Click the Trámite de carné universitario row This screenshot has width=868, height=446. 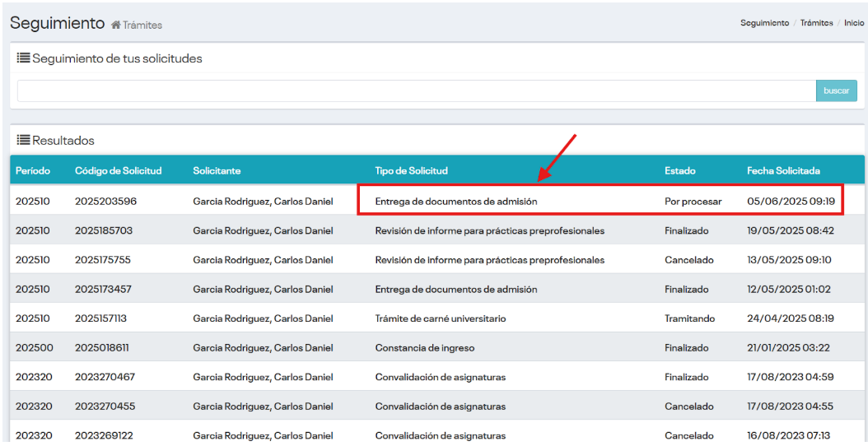tap(440, 318)
